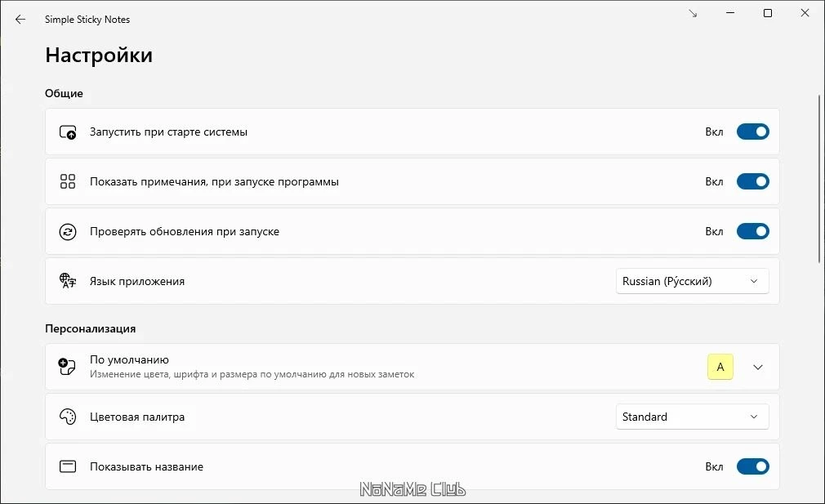825x504 pixels.
Task: Click the startup launch icon
Action: click(68, 132)
